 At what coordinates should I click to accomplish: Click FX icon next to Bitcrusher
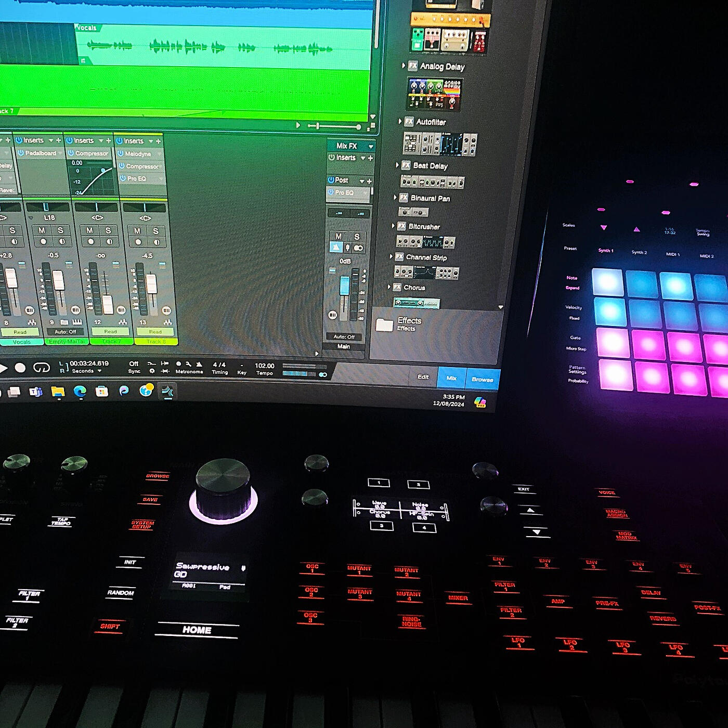(401, 226)
